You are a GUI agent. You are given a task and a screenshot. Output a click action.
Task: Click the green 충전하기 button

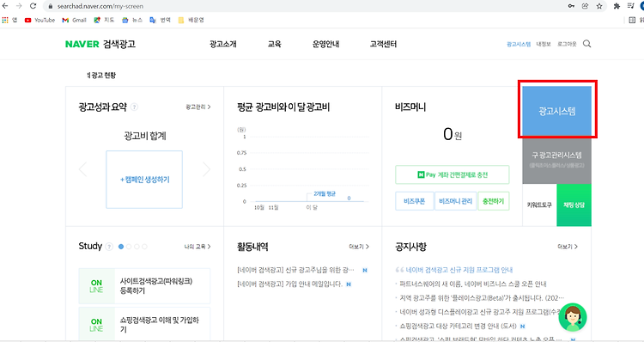494,201
